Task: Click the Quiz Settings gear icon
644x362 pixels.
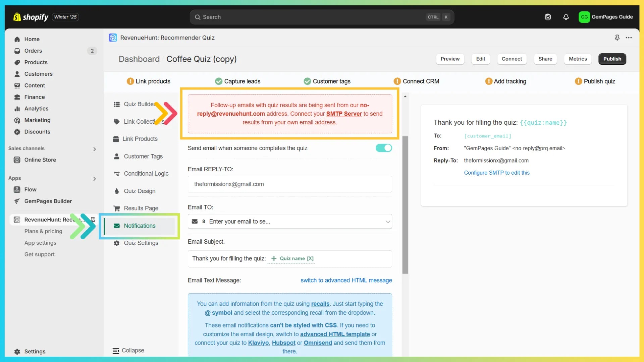Action: [x=116, y=243]
